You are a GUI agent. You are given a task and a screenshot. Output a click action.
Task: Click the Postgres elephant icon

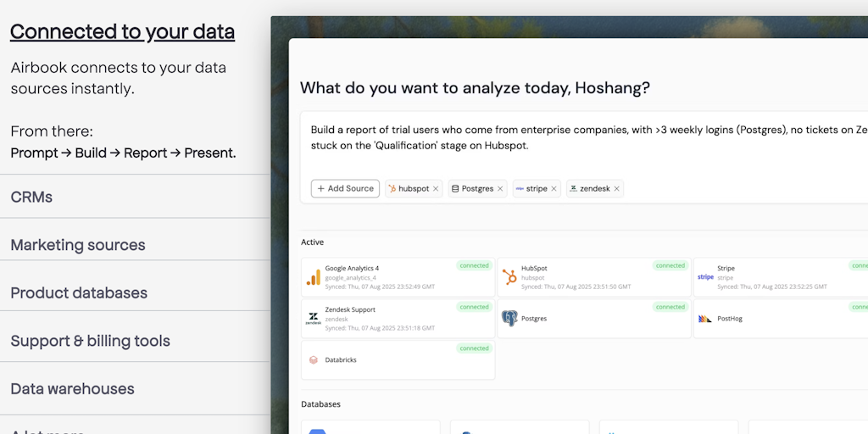click(x=509, y=319)
